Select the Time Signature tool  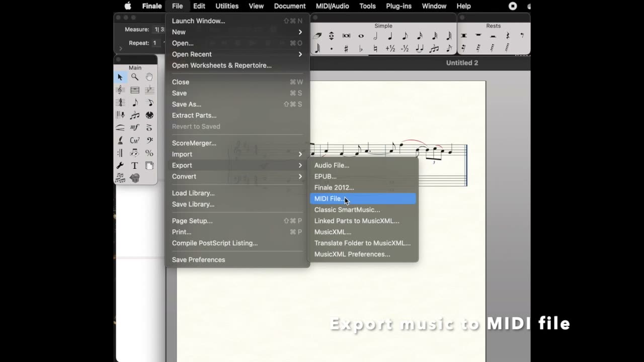click(x=120, y=103)
